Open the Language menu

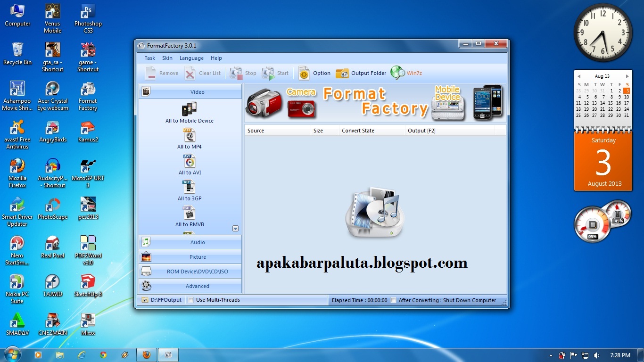(x=191, y=58)
